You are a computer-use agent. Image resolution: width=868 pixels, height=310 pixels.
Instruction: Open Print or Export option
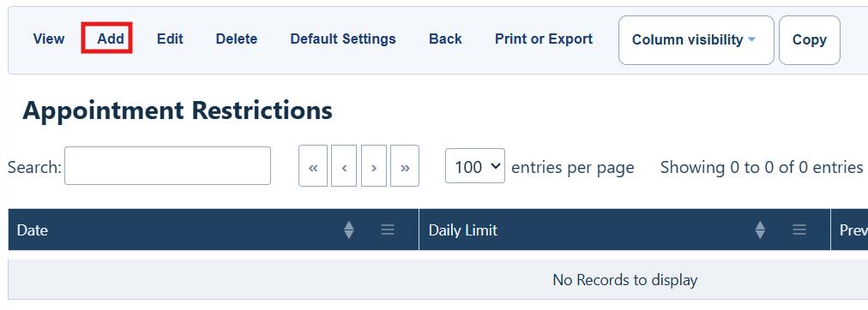point(544,39)
